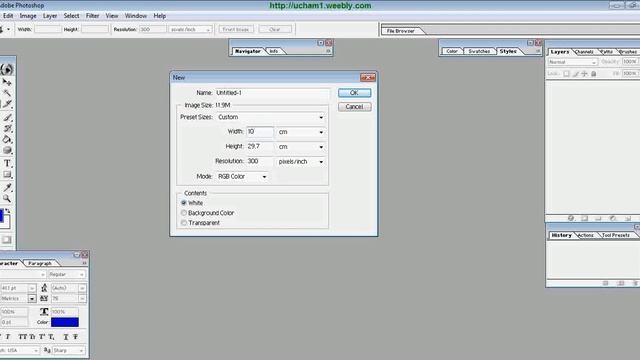The image size is (640, 360).
Task: Click Cancel in New dialog
Action: pyautogui.click(x=354, y=107)
